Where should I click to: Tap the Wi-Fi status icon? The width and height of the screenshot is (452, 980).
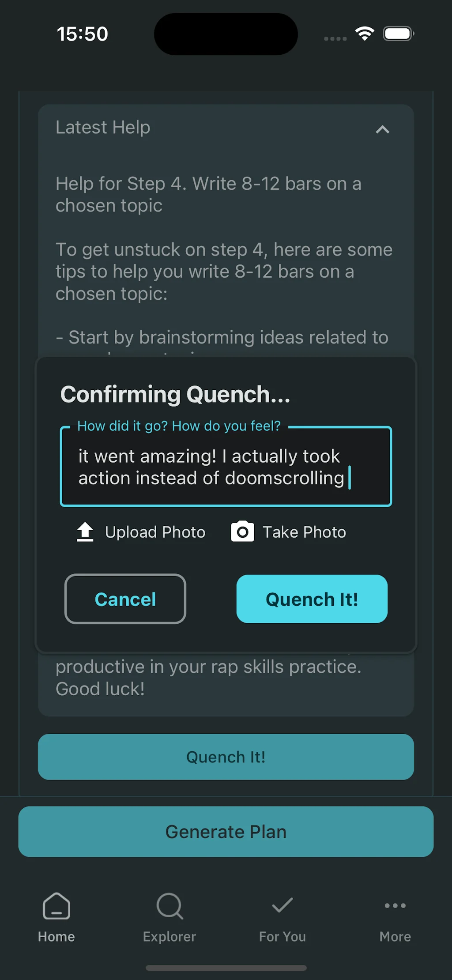[x=365, y=33]
